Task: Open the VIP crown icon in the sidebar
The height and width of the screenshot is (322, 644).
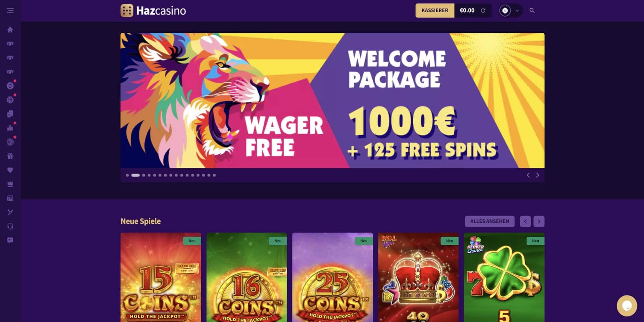Action: pos(10,184)
